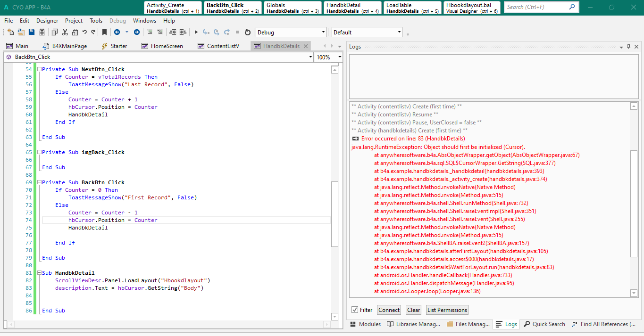Click the Clear logs button

click(x=414, y=310)
